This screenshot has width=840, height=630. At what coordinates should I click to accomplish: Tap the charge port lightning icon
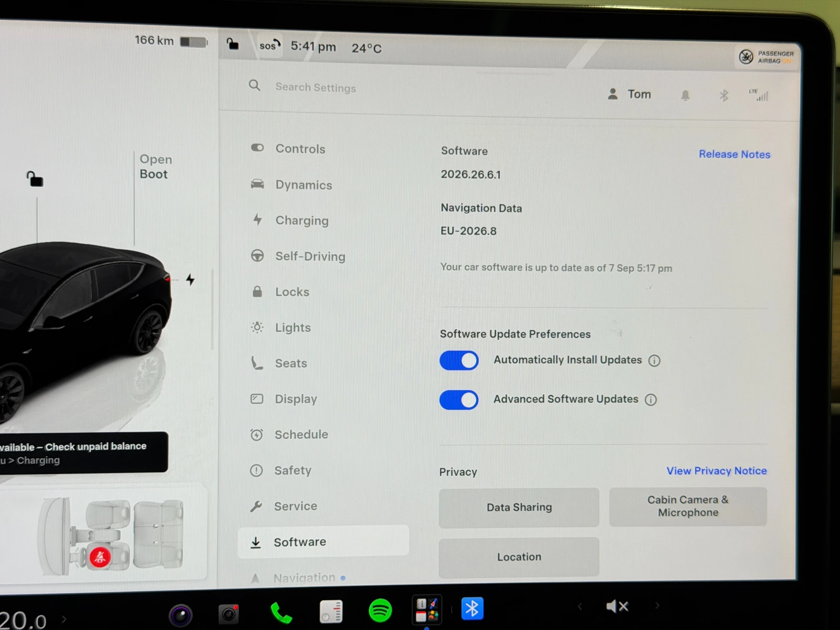pos(191,279)
